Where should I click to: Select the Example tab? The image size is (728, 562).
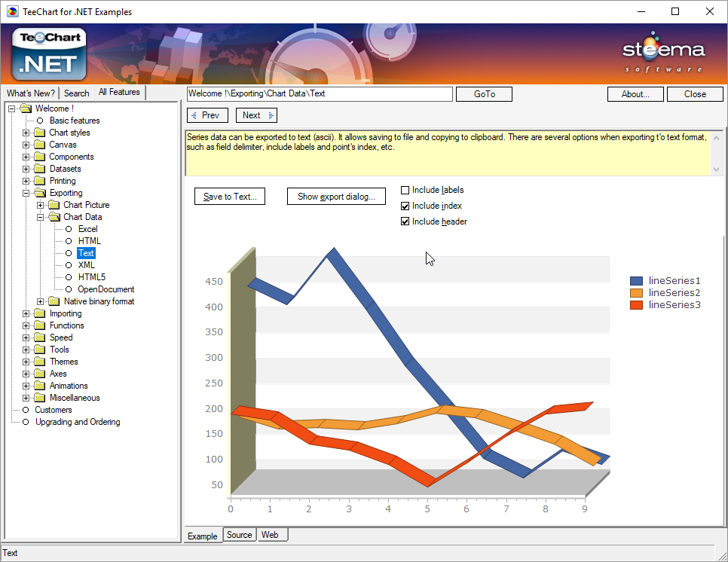pos(203,536)
